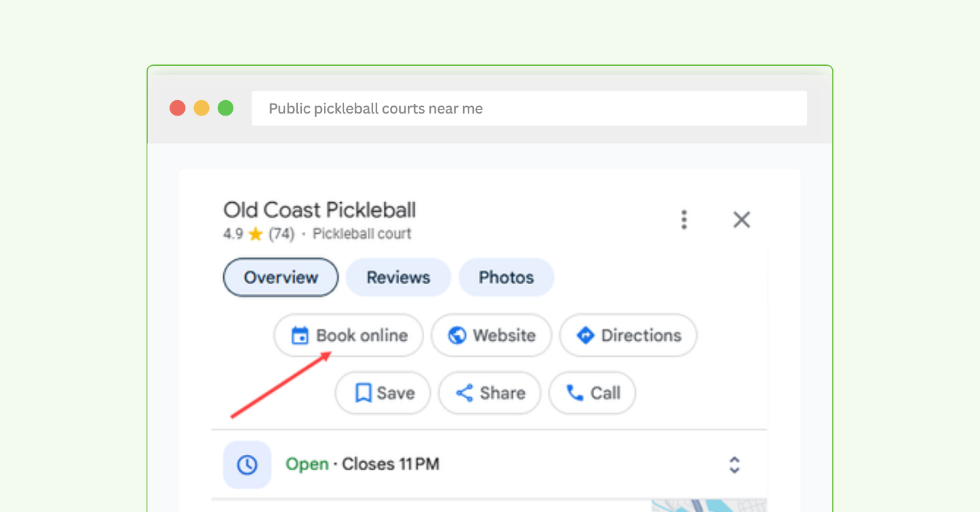This screenshot has width=980, height=512.
Task: Call the business using the Call button
Action: (592, 393)
